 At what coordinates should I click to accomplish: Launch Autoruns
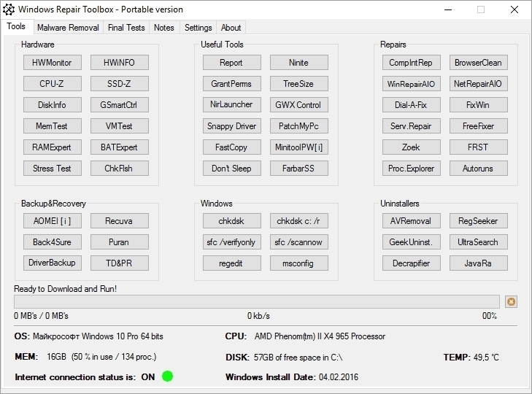click(x=479, y=169)
